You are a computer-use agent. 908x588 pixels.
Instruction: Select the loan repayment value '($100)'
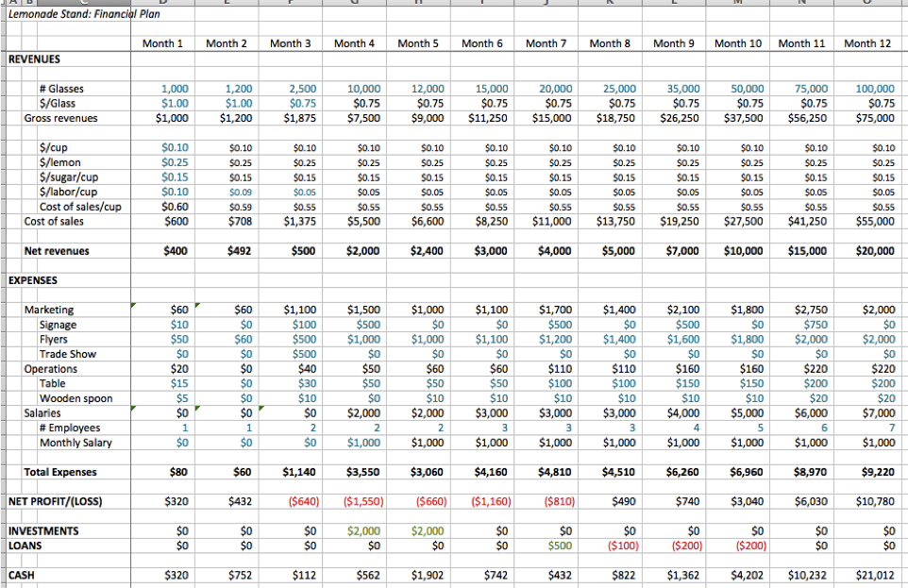623,546
